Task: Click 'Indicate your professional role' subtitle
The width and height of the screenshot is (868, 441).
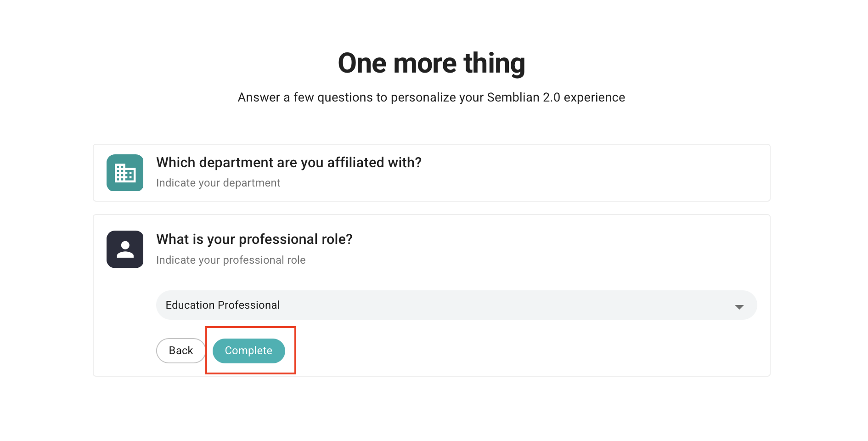Action: (x=231, y=260)
